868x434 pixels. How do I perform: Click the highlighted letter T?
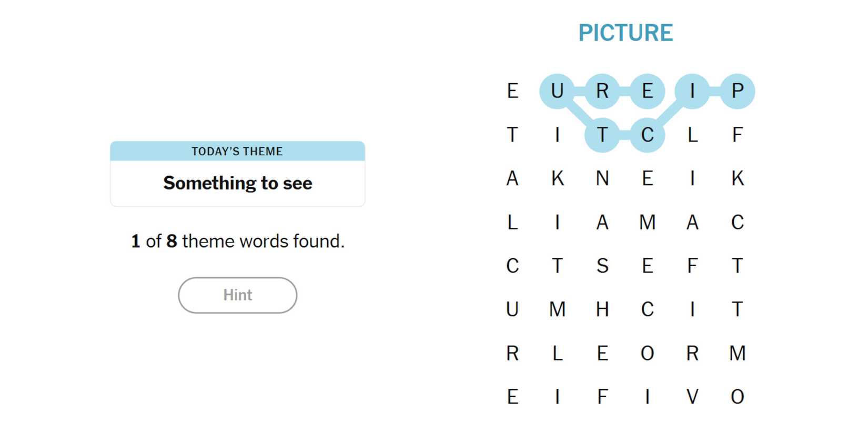pyautogui.click(x=602, y=135)
